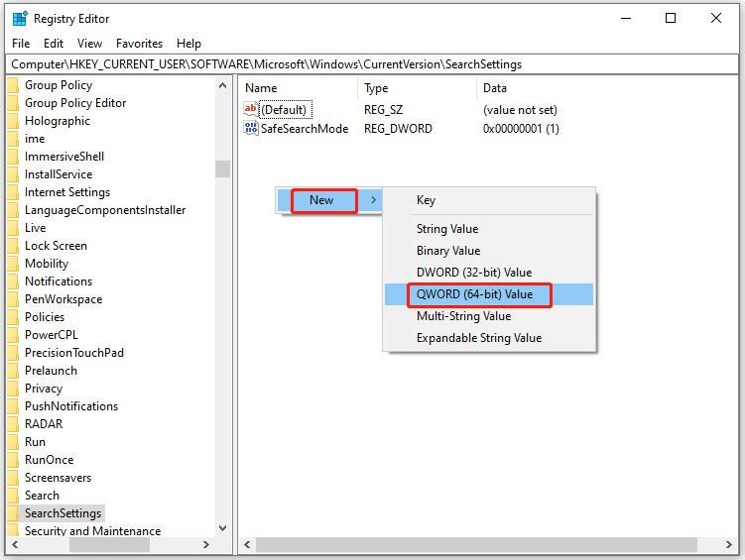Click the (value not set) data cell

520,110
